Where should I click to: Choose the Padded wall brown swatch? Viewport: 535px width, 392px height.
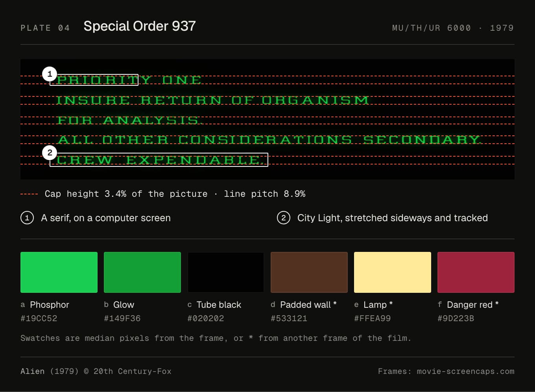tap(309, 272)
